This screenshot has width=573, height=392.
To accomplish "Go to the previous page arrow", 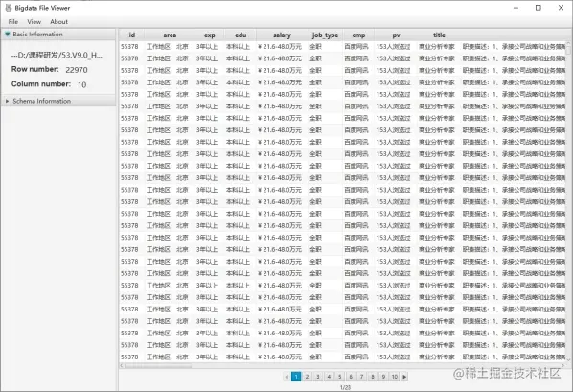I will tap(286, 377).
